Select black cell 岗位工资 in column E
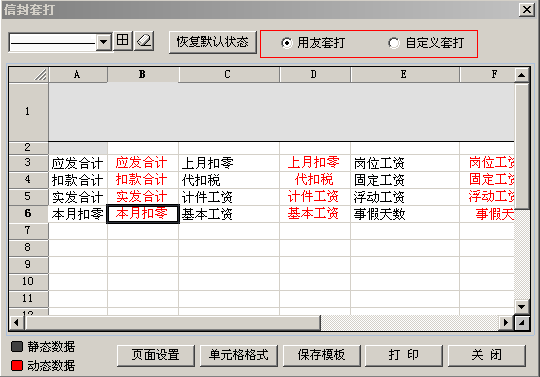 pos(404,163)
